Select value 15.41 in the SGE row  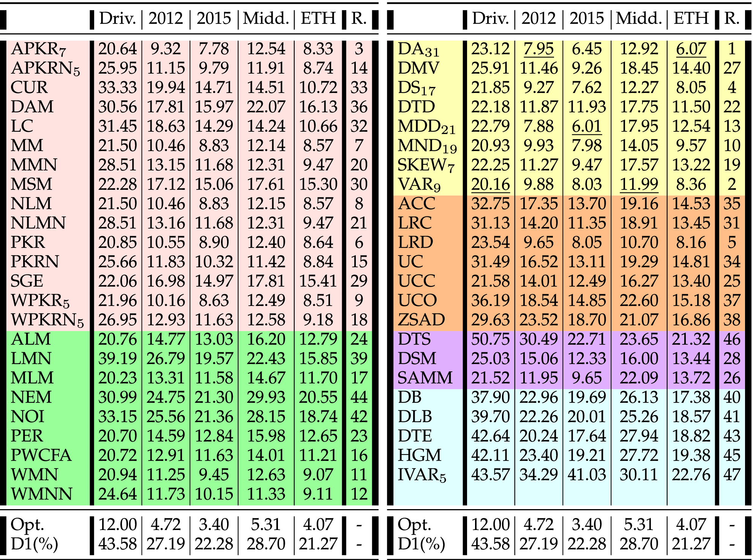point(318,281)
